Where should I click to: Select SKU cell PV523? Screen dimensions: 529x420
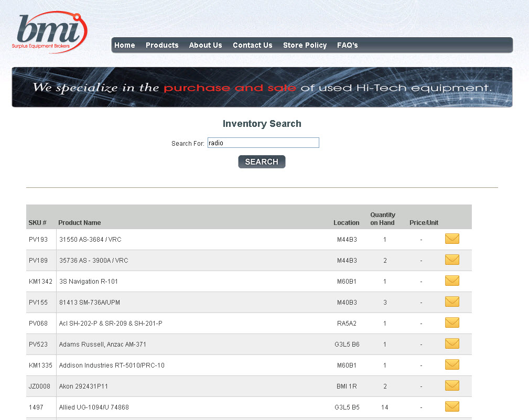pyautogui.click(x=38, y=344)
